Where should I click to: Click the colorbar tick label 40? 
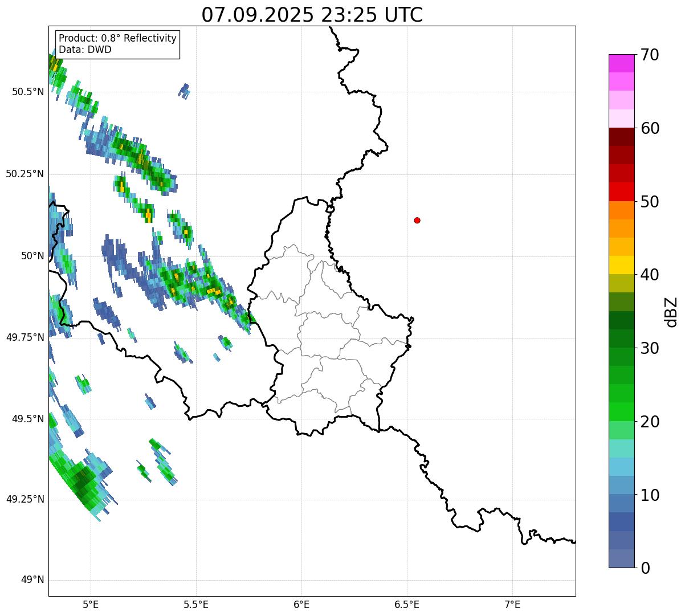(x=650, y=275)
